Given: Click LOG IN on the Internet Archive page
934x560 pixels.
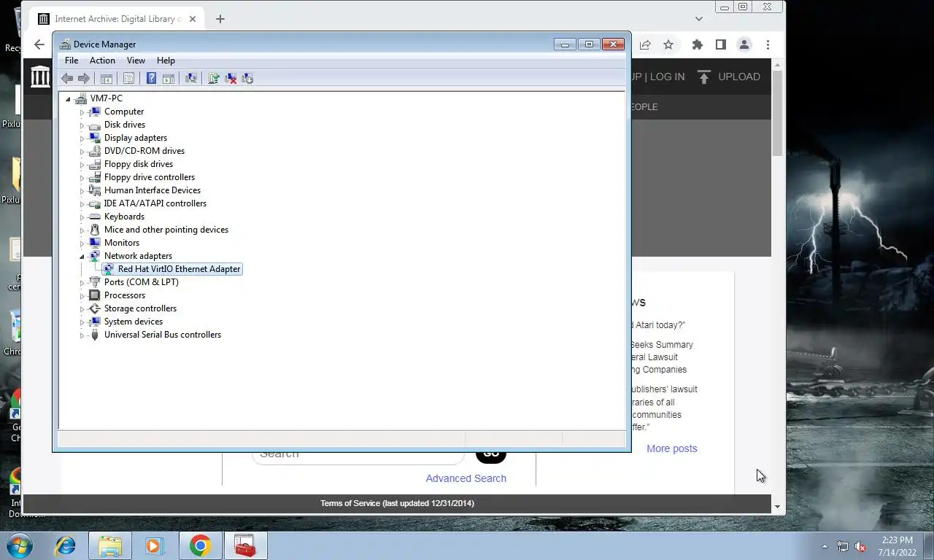Looking at the screenshot, I should tap(667, 77).
